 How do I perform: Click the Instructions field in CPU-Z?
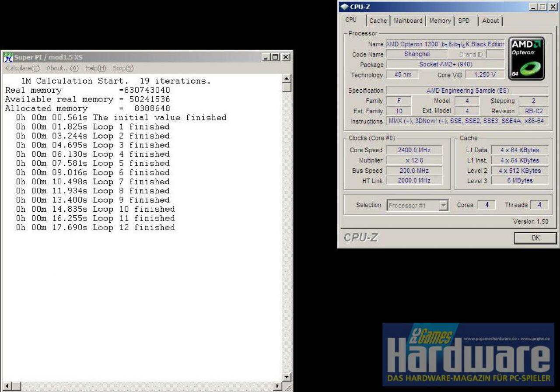(x=468, y=121)
